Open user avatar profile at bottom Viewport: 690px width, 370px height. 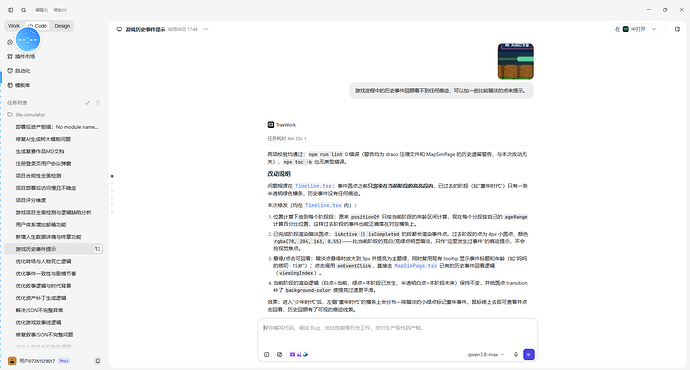click(12, 361)
